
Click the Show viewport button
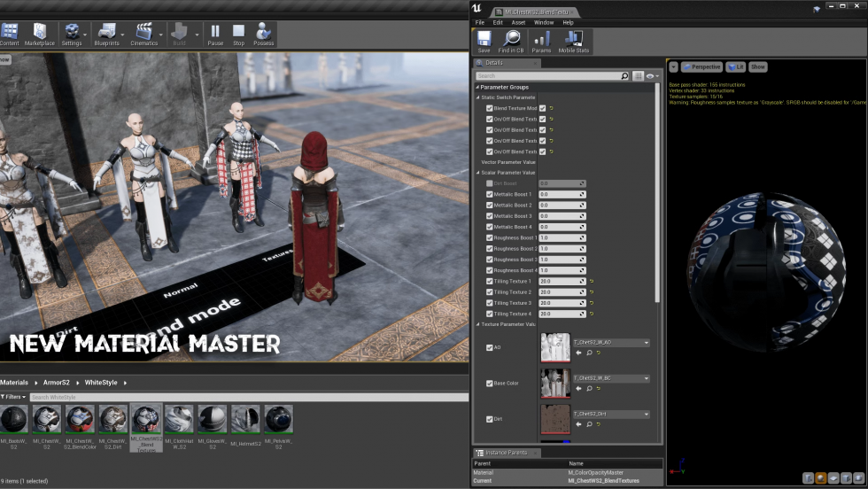(x=758, y=67)
